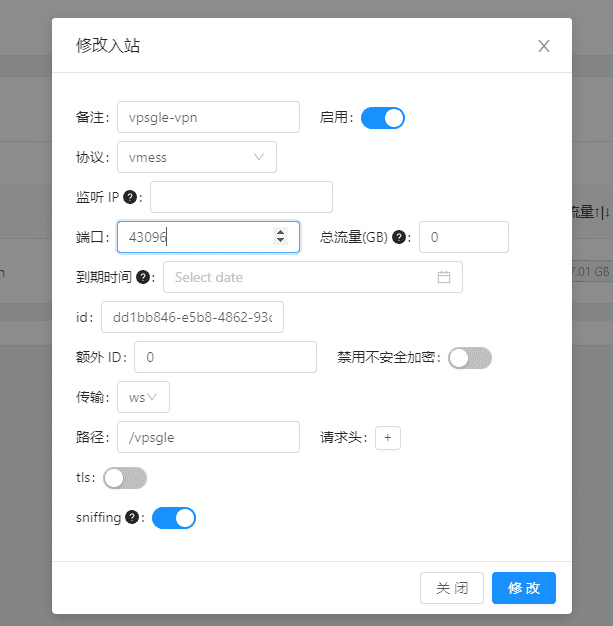This screenshot has width=613, height=626.
Task: Open the 到期时间 date picker
Action: coord(300,277)
